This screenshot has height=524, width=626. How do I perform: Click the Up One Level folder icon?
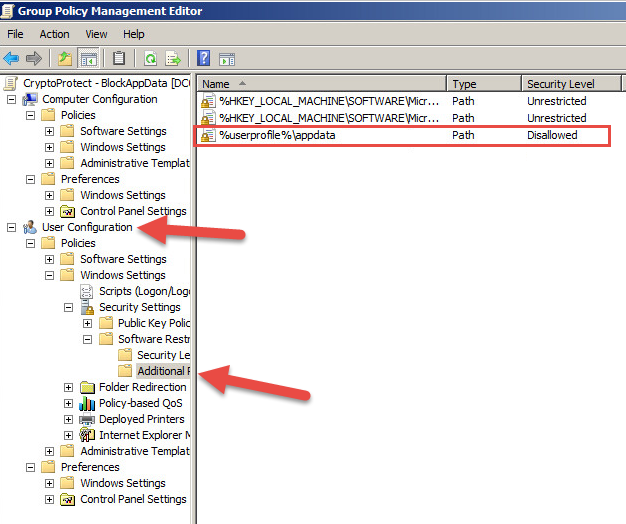pyautogui.click(x=65, y=58)
